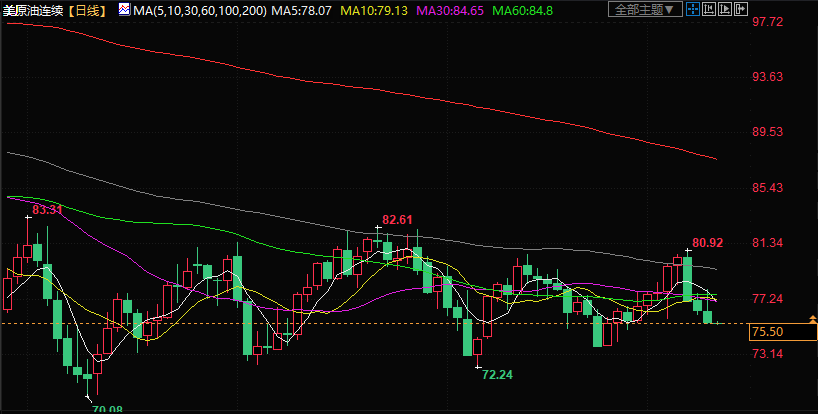The width and height of the screenshot is (818, 414).
Task: Click the 83.31 high price label
Action: click(47, 210)
